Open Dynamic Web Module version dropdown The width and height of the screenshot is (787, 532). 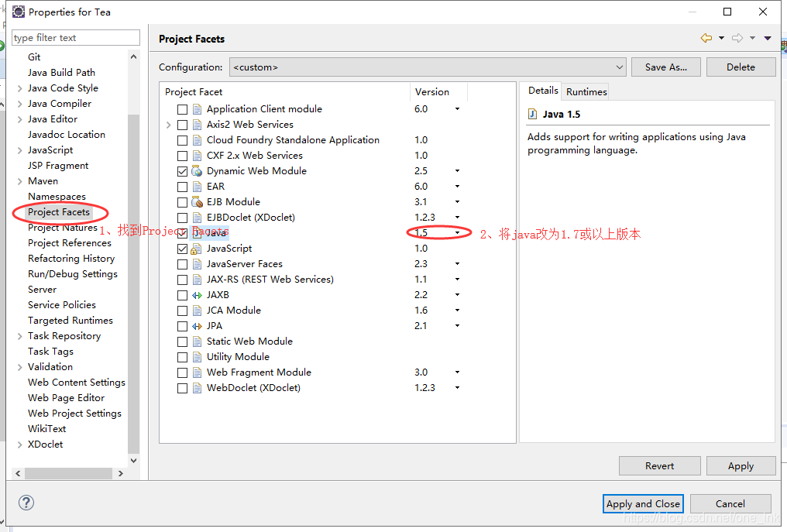click(457, 171)
